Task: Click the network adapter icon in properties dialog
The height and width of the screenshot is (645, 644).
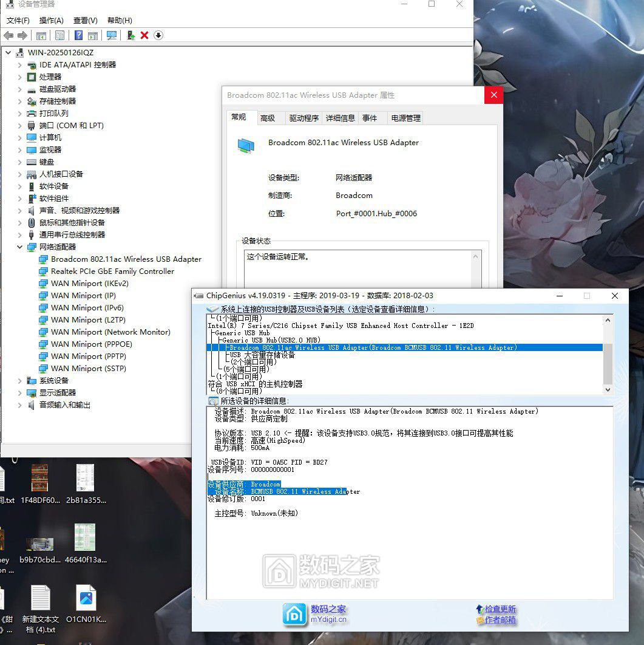Action: [x=246, y=145]
